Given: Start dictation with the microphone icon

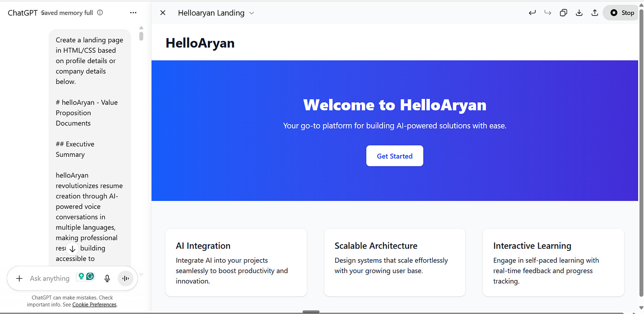Looking at the screenshot, I should tap(107, 278).
